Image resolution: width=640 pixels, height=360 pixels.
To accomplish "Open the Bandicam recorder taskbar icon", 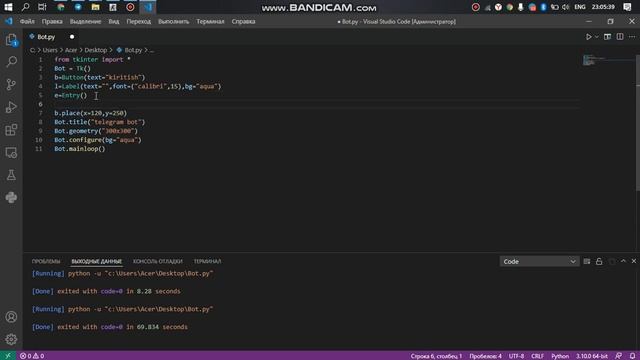I will [130, 7].
